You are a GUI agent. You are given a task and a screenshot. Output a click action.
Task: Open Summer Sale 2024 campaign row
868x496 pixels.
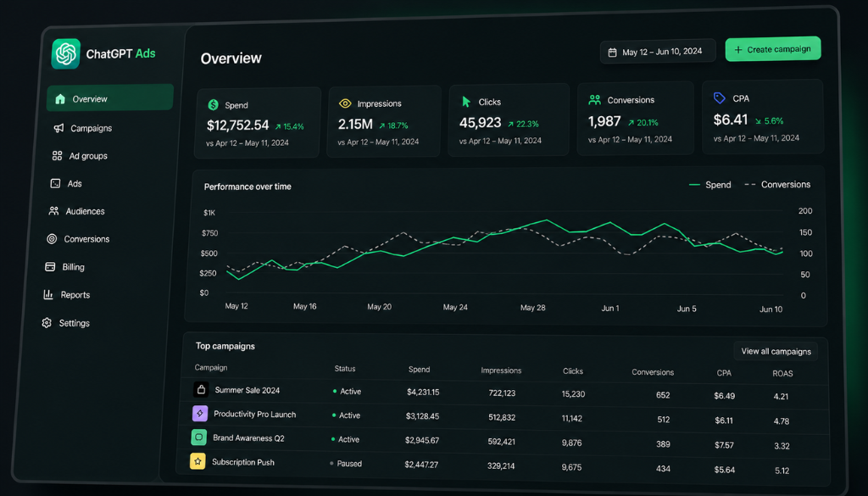[x=505, y=393]
